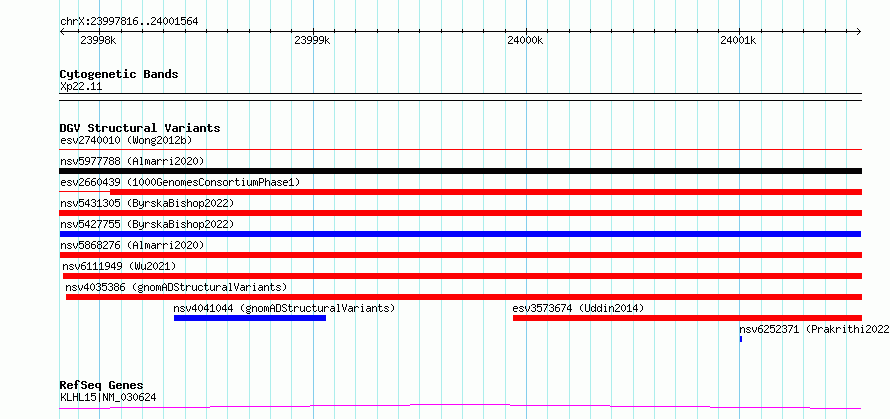Image resolution: width=890 pixels, height=419 pixels.
Task: Select the tiny blue nsv6252371 marker
Action: (x=741, y=339)
